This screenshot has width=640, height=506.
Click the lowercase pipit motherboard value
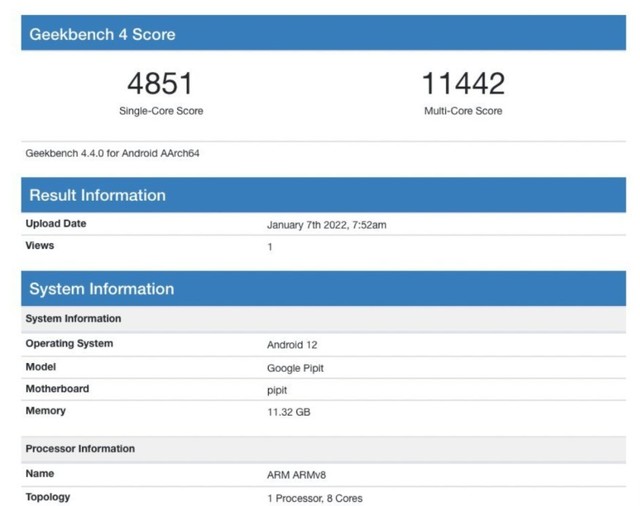(277, 390)
